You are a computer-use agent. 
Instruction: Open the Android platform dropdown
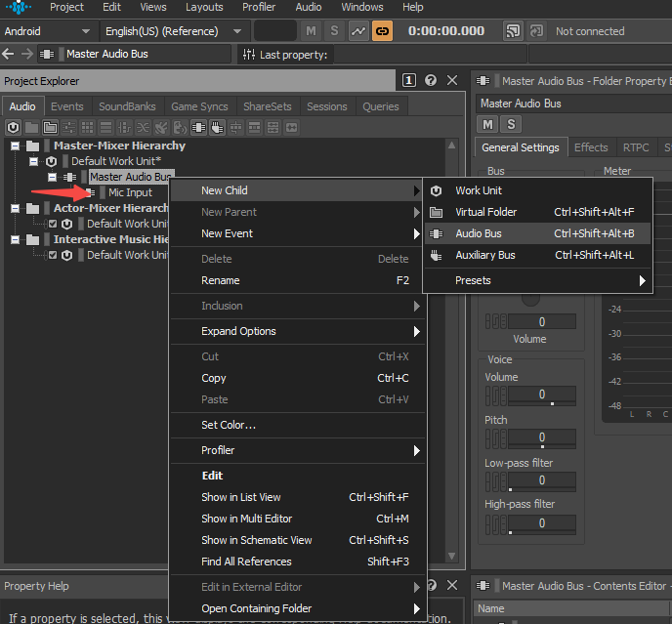pyautogui.click(x=48, y=31)
